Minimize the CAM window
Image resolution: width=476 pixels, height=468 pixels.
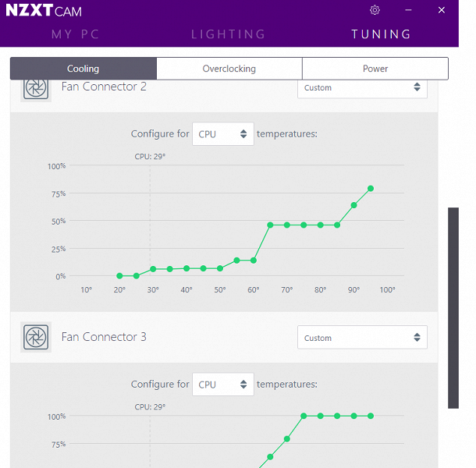point(409,10)
